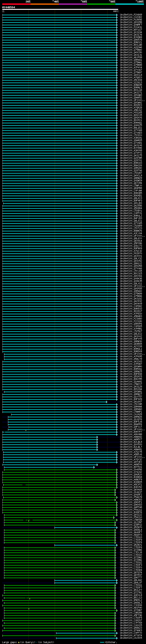Image resolution: width=146 pixels, height=644 pixels.
Task: Select the UniRef100_C5WNP1 label
Action: (x=131, y=412)
